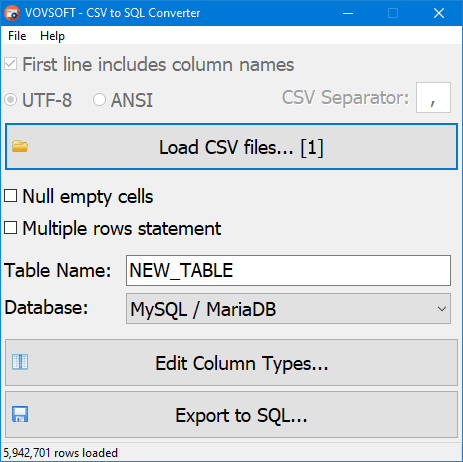Click the grayed-out maximize window icon
The image size is (463, 462).
393,13
